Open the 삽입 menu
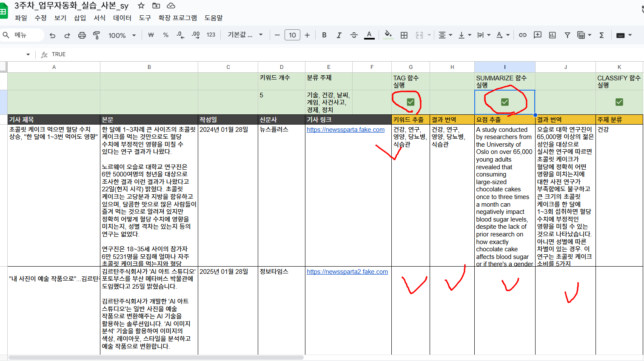 click(x=80, y=18)
